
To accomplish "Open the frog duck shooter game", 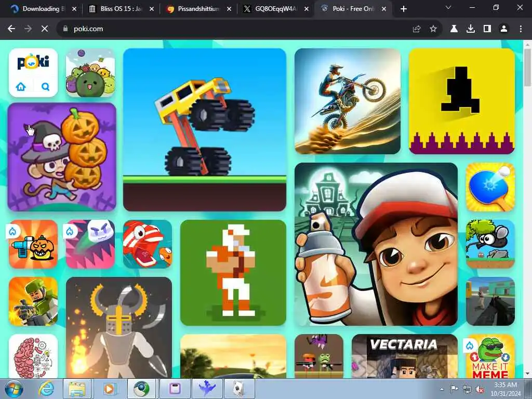I will [x=319, y=356].
